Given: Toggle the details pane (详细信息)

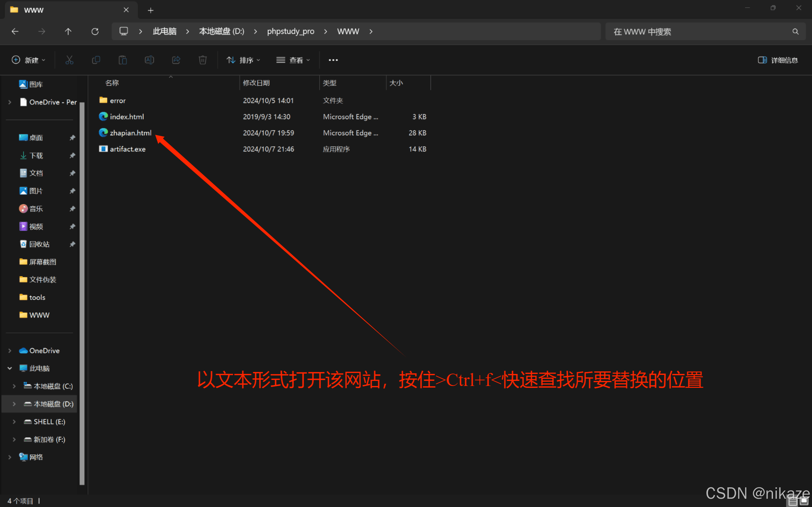Looking at the screenshot, I should (x=778, y=60).
